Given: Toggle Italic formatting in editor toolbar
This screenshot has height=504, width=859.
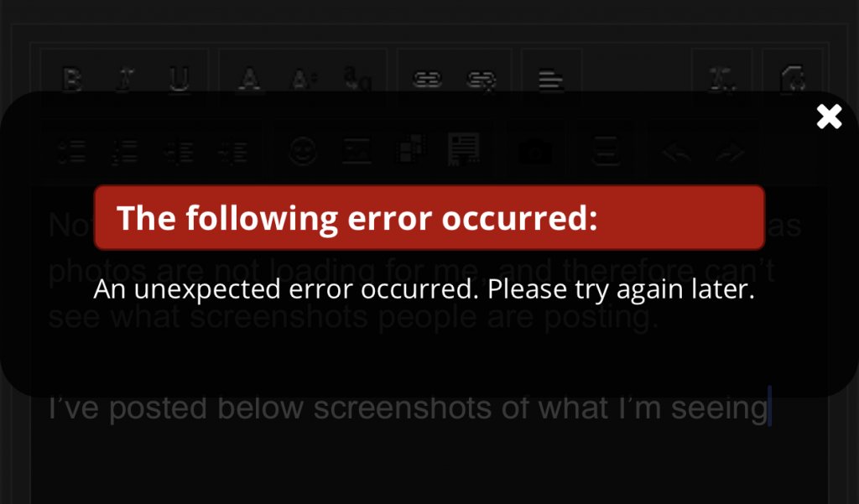Looking at the screenshot, I should [x=126, y=80].
